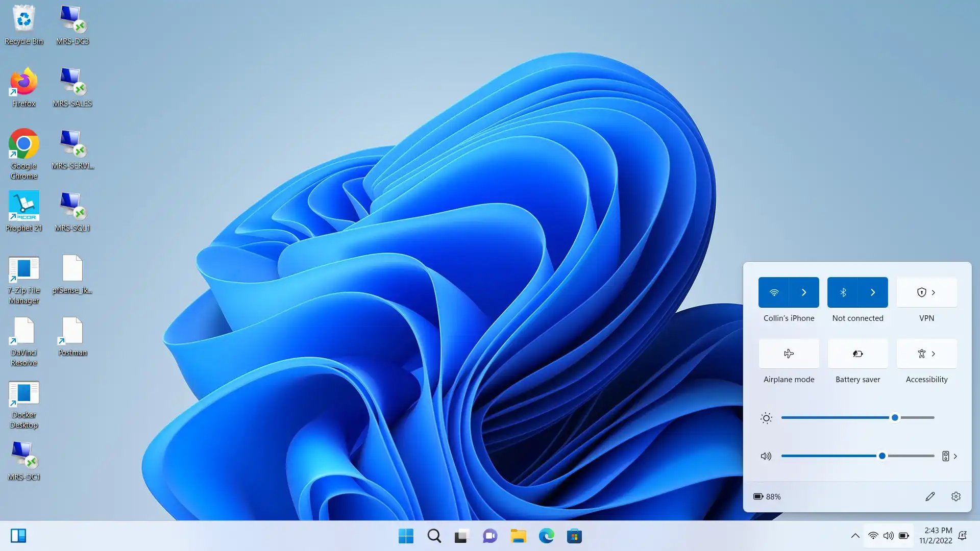Toggle the Wi-Fi quick setting off
Image resolution: width=980 pixels, height=551 pixels.
point(774,292)
